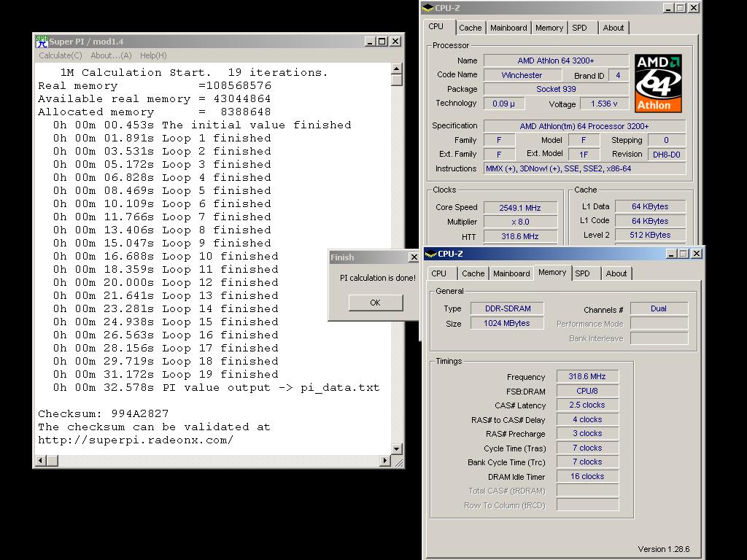Minimize the lower CPU-Z window
Screen dimensions: 747x560
(671, 254)
